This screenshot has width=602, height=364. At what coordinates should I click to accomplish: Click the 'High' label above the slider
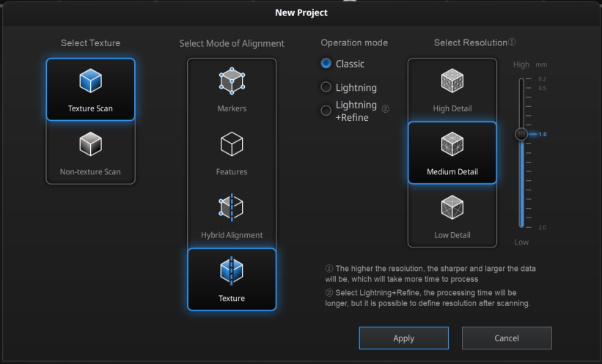click(x=521, y=64)
